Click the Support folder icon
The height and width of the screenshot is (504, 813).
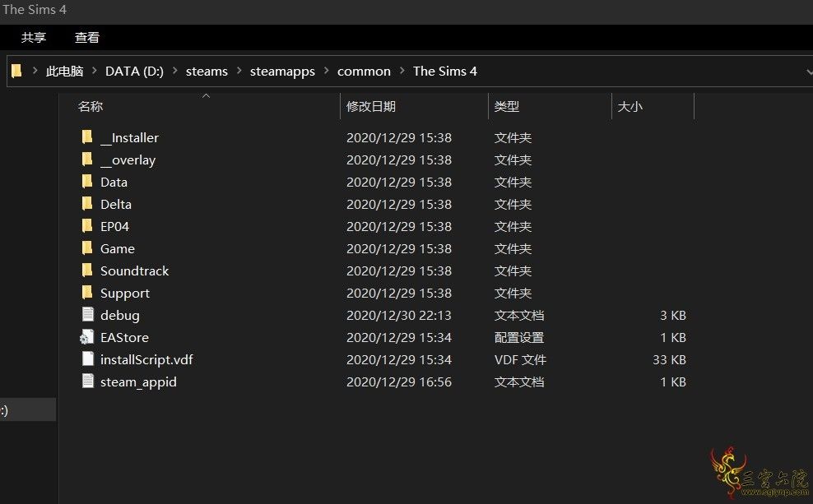pyautogui.click(x=87, y=293)
